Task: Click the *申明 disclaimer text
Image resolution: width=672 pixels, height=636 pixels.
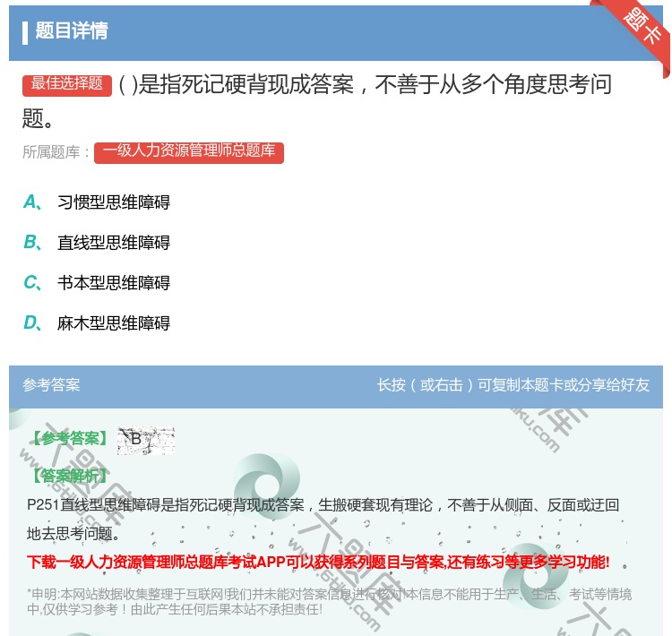Action: (x=329, y=602)
